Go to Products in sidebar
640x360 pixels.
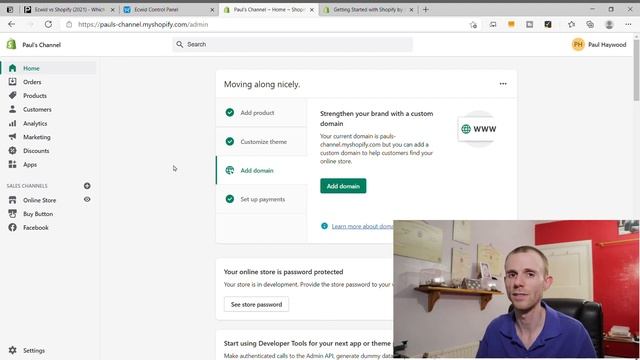35,96
